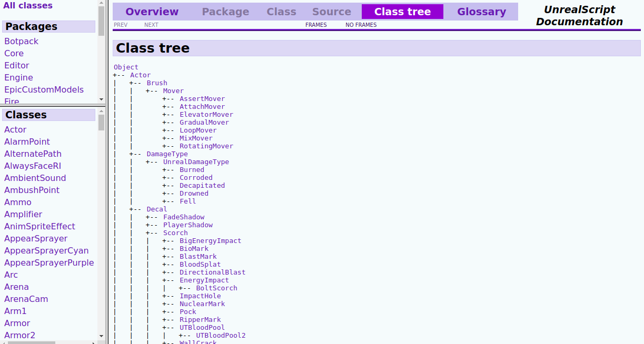Open UnrealDamageType tree entry

point(196,161)
